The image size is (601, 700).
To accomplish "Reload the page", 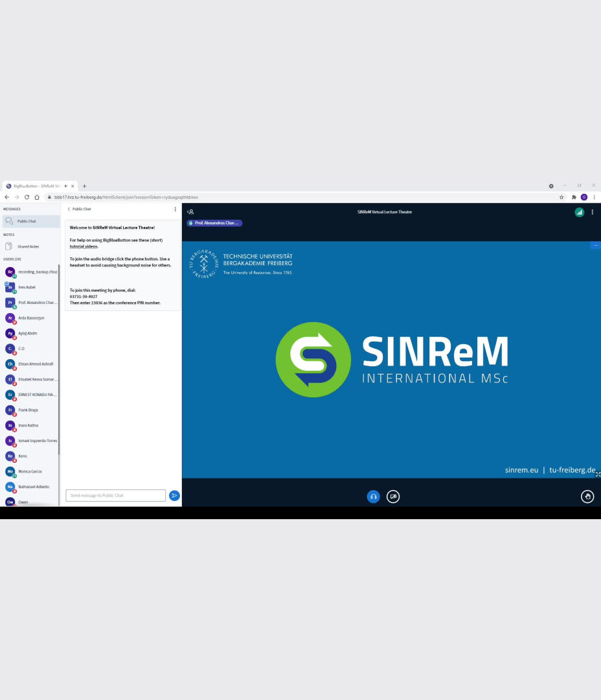I will [27, 197].
